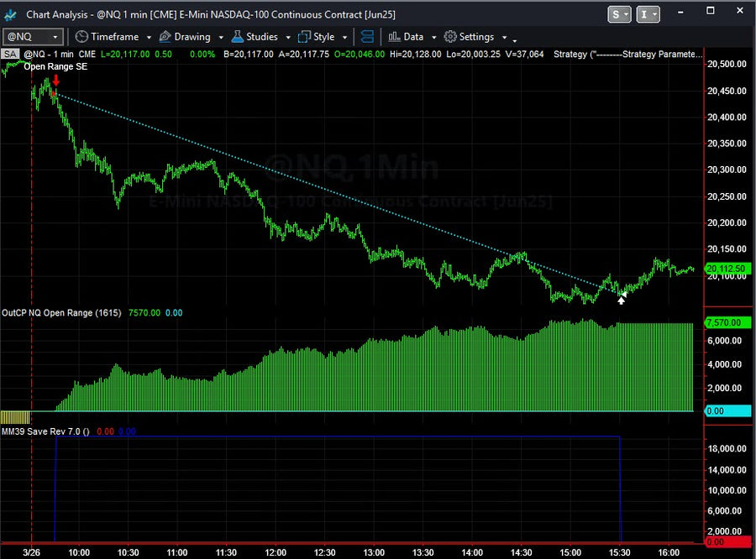This screenshot has width=756, height=559.
Task: Click the SA badge on status line
Action: [x=9, y=54]
